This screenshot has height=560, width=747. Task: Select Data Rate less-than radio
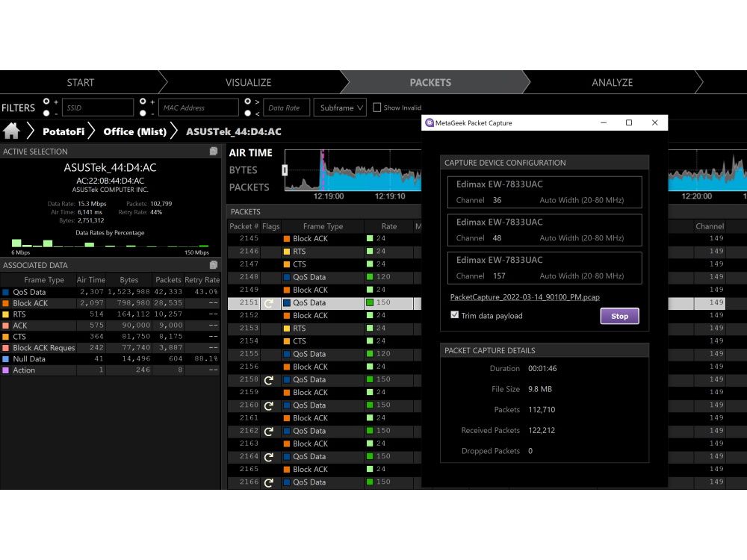tap(248, 113)
